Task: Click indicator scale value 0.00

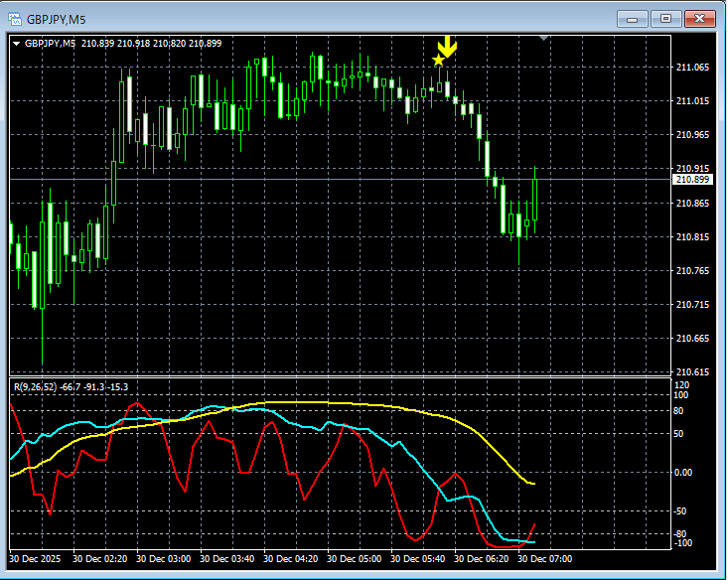Action: pos(683,473)
